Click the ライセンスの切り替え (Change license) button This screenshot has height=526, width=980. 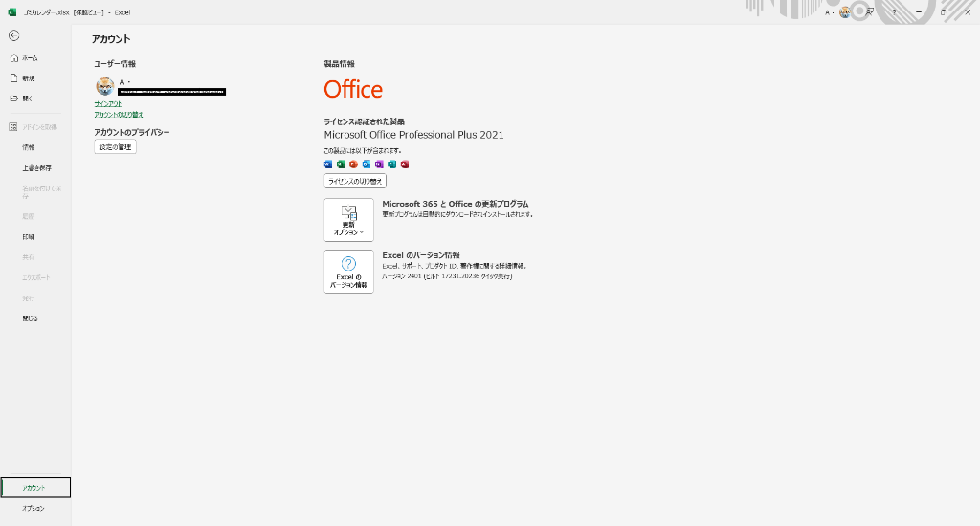tap(355, 181)
